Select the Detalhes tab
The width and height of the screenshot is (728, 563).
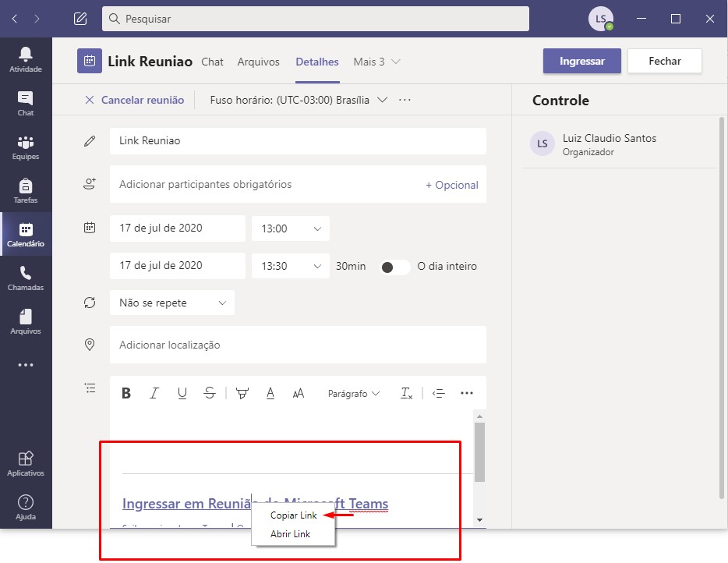click(317, 62)
